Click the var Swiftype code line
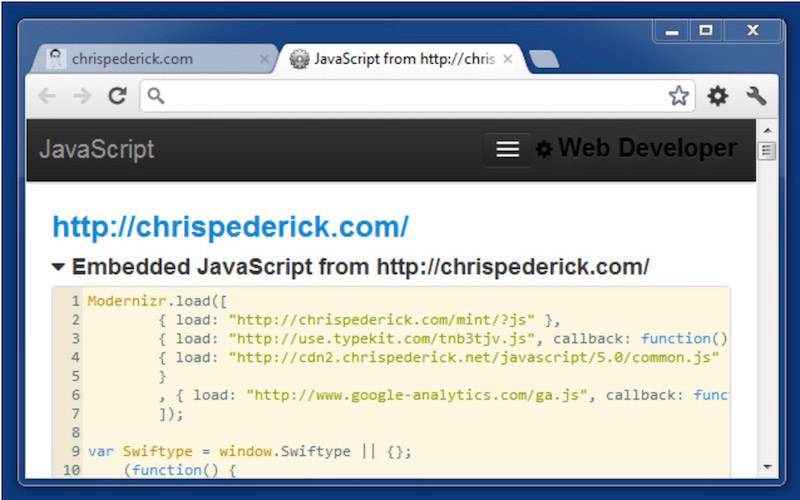The image size is (800, 500). 249,452
